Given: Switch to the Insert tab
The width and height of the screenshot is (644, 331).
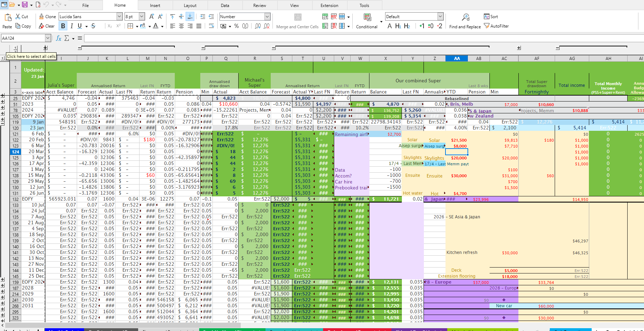Looking at the screenshot, I should [155, 5].
